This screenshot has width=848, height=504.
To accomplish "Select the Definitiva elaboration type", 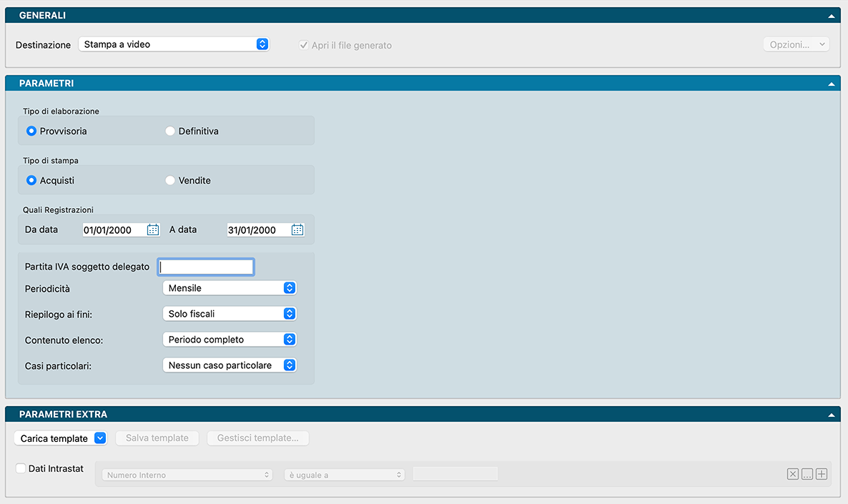I will [x=170, y=132].
